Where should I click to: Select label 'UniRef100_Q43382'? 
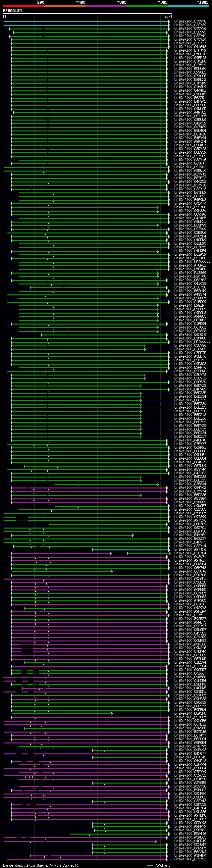click(x=190, y=473)
